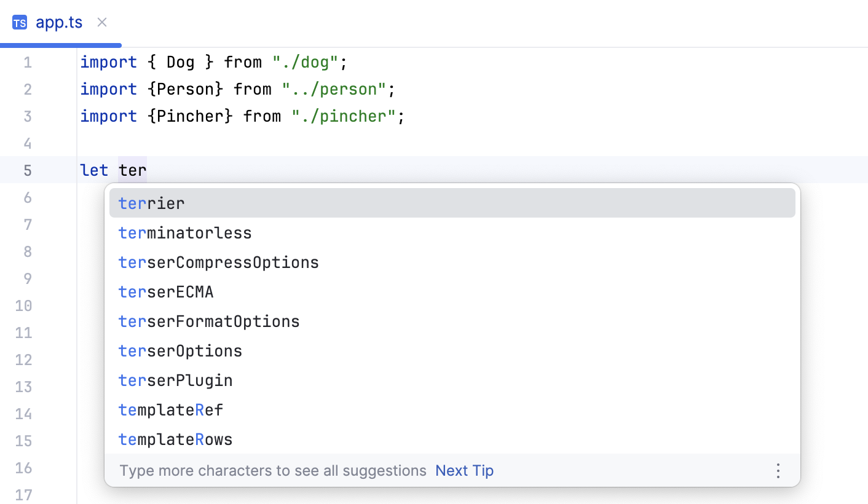
Task: Click line number 5 in the gutter
Action: pos(28,170)
